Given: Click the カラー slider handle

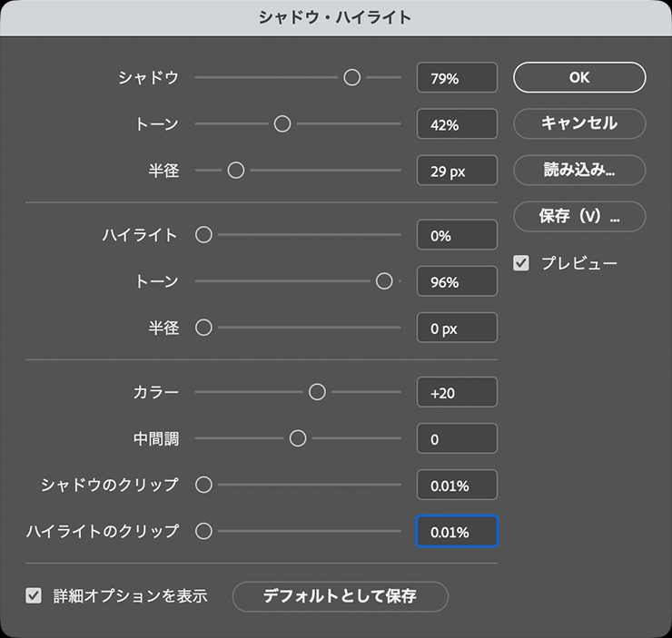Looking at the screenshot, I should (x=317, y=392).
